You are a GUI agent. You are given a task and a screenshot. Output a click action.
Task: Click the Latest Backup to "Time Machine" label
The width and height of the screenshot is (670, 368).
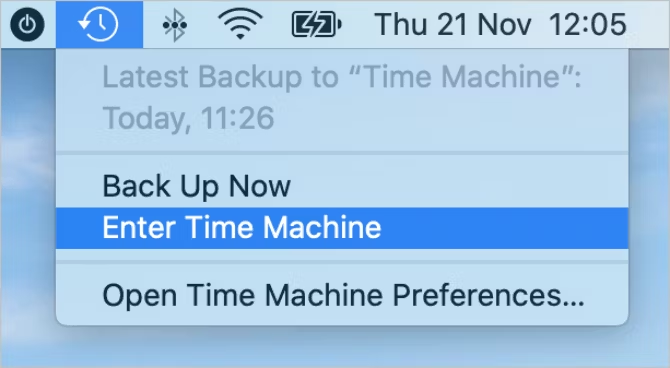tap(342, 77)
